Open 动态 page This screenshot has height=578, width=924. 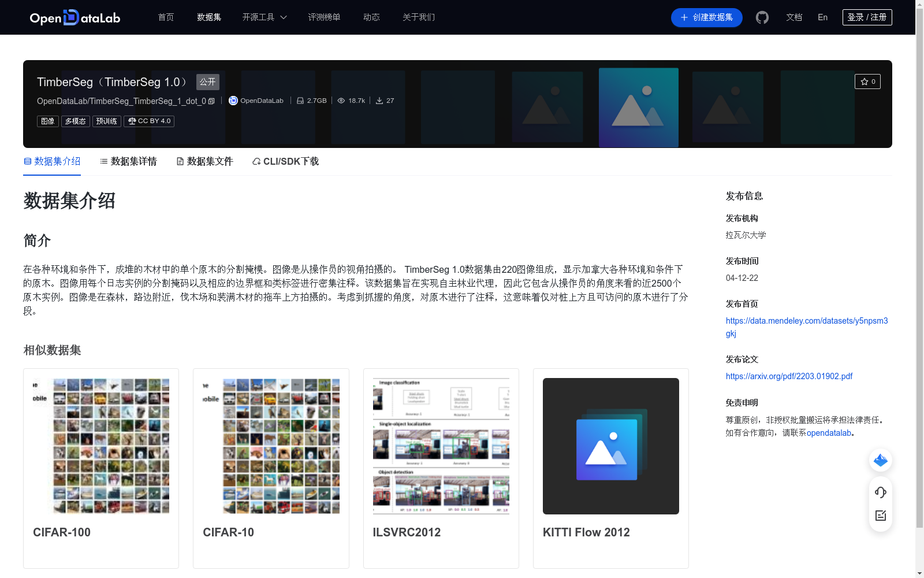(371, 17)
